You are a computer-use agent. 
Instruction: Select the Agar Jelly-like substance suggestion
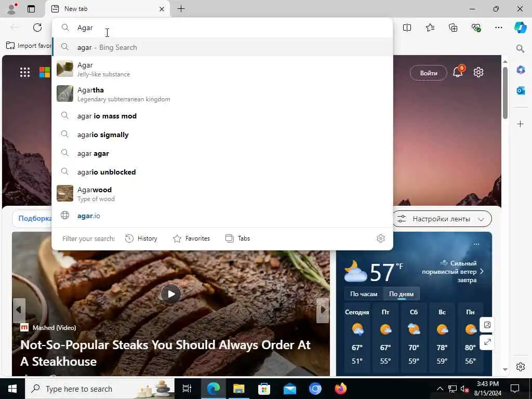pyautogui.click(x=222, y=69)
